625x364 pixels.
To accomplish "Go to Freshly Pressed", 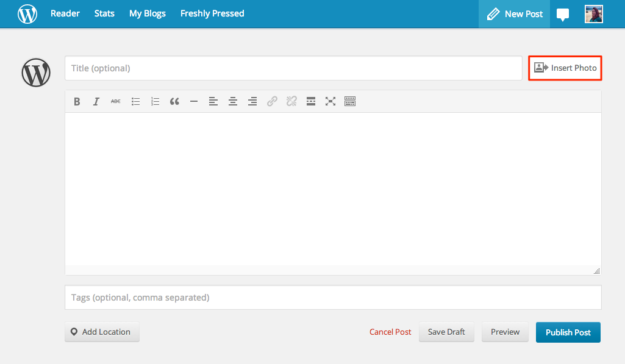I will [212, 13].
